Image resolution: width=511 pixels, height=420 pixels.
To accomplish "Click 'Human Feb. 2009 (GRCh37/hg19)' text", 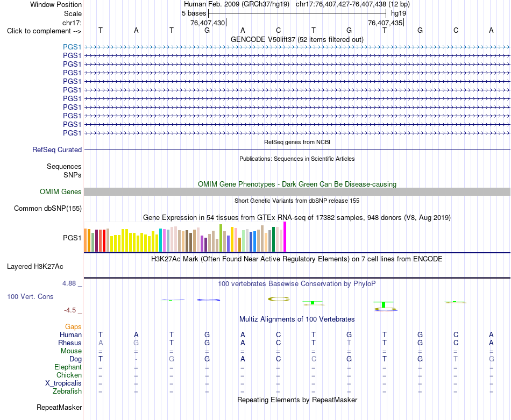I will [237, 4].
